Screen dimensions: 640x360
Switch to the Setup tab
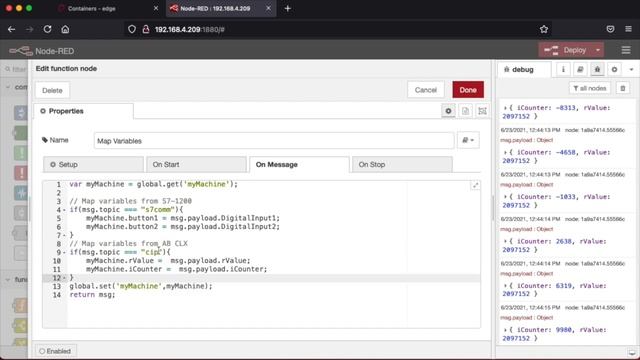point(93,164)
